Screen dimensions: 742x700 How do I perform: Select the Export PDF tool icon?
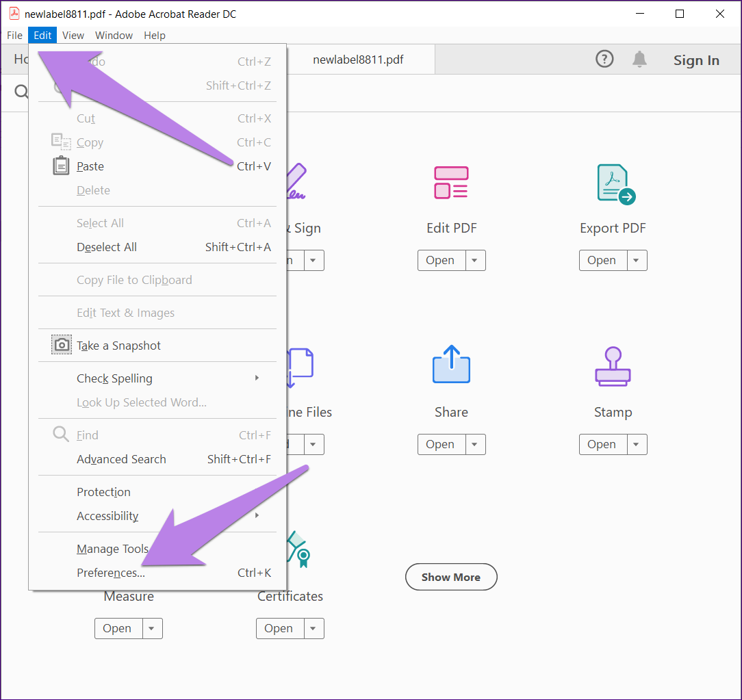coord(613,183)
